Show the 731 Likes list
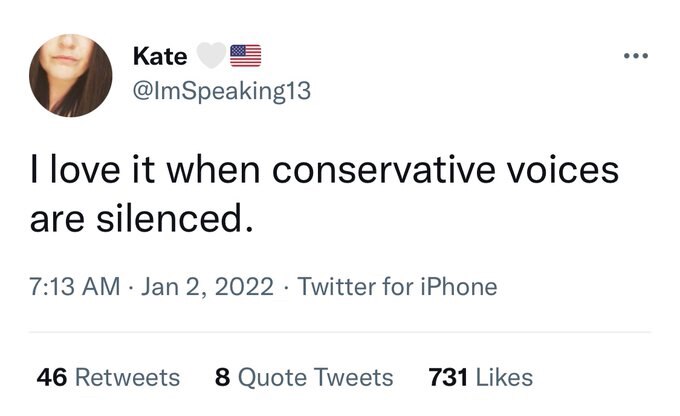The height and width of the screenshot is (416, 680). click(480, 377)
